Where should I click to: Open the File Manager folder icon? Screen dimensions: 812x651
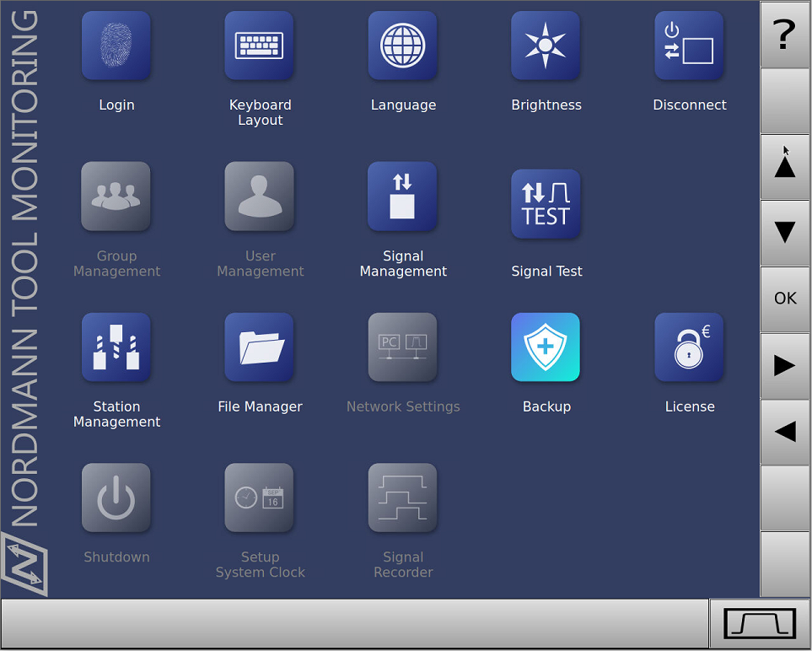tap(260, 347)
